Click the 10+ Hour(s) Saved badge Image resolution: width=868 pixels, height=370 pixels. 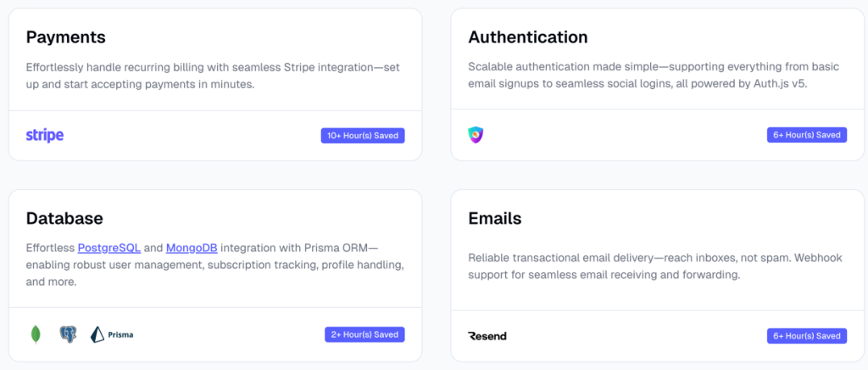click(363, 135)
